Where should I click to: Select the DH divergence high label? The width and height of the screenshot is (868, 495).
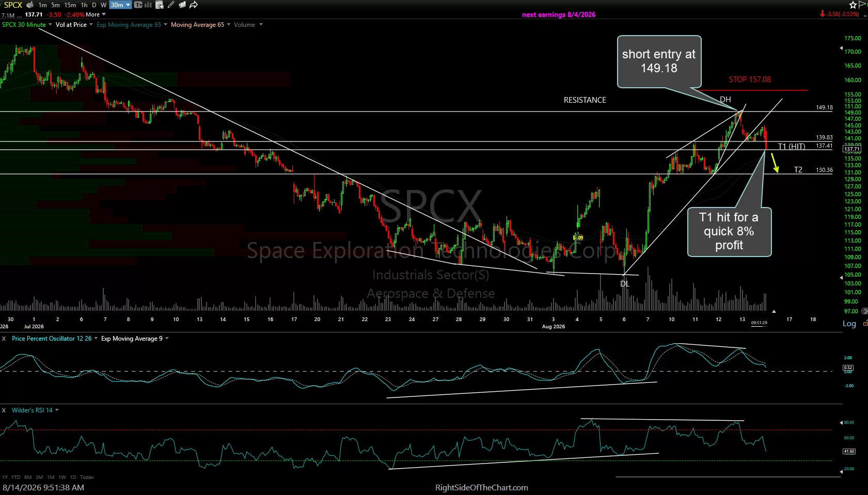725,100
